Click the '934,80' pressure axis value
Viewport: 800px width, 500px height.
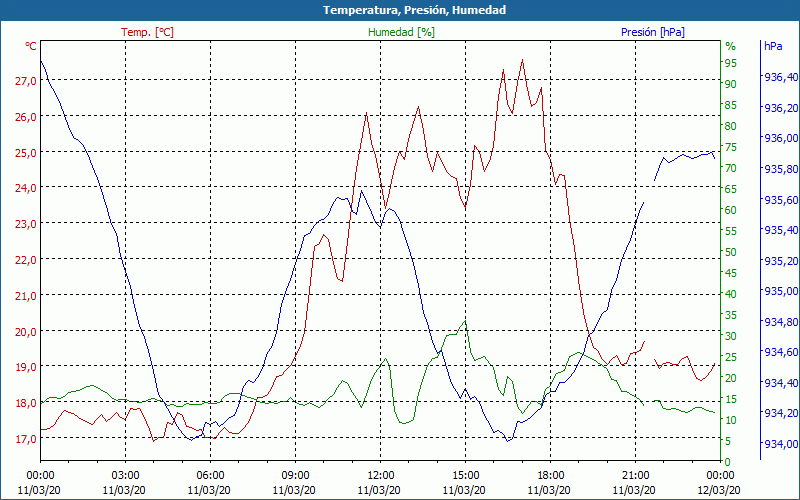click(781, 321)
